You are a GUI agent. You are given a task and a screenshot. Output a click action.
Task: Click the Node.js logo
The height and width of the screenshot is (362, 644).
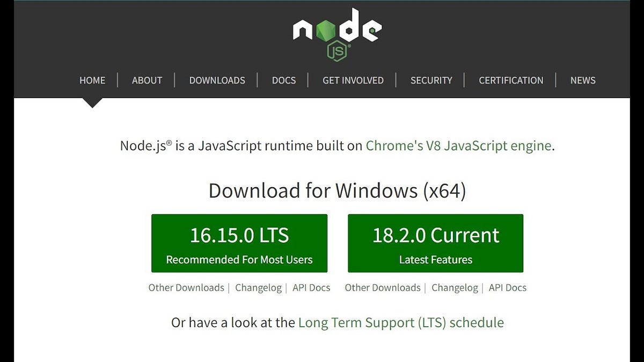[337, 32]
